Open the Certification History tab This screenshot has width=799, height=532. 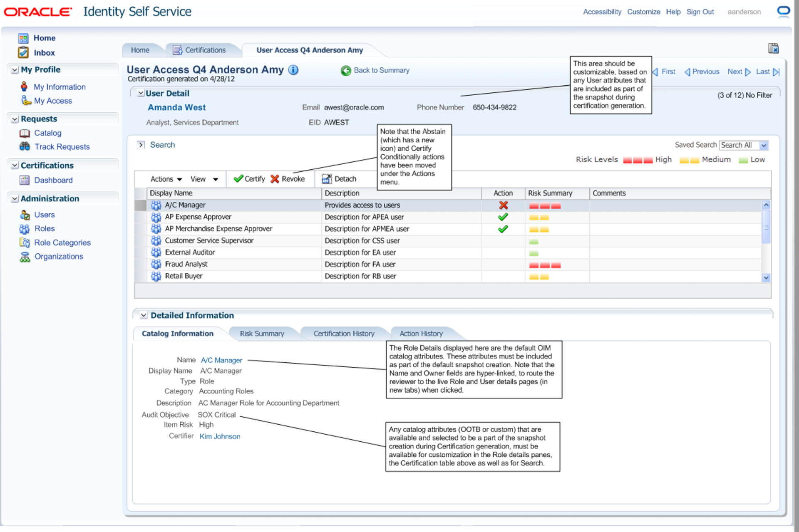[x=344, y=334]
